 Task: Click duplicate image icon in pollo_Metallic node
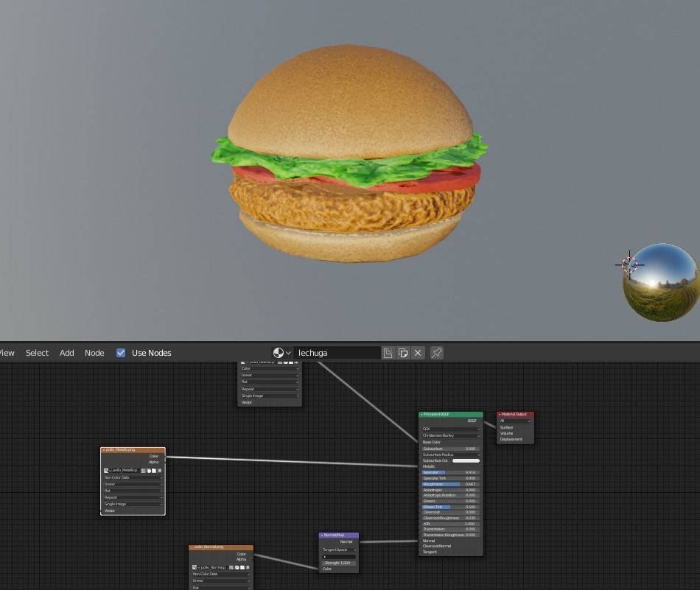pyautogui.click(x=149, y=471)
